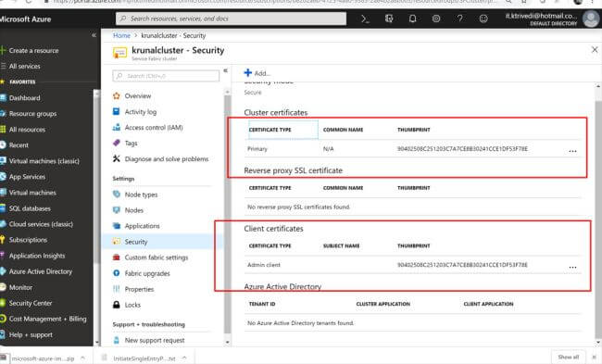602x364 pixels.
Task: Open Applications in cluster settings
Action: click(x=142, y=226)
